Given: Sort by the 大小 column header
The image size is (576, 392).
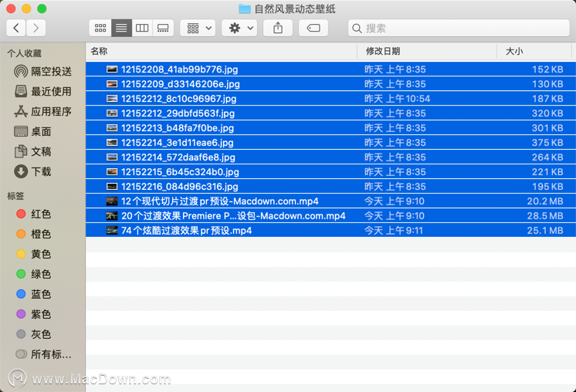Looking at the screenshot, I should [534, 51].
